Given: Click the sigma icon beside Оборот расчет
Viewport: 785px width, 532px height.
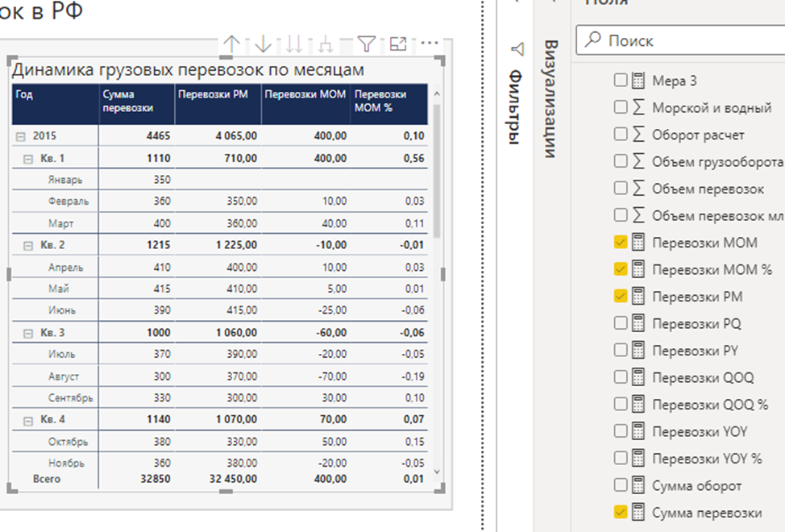Looking at the screenshot, I should click(638, 135).
